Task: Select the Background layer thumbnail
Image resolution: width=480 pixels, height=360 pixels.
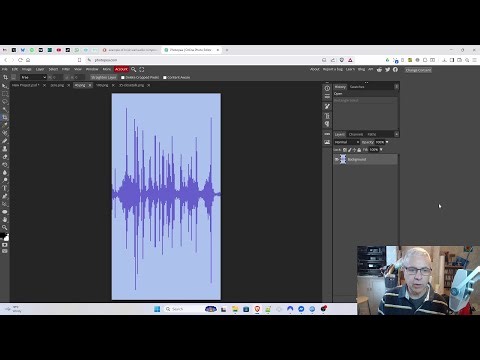Action: (x=343, y=159)
